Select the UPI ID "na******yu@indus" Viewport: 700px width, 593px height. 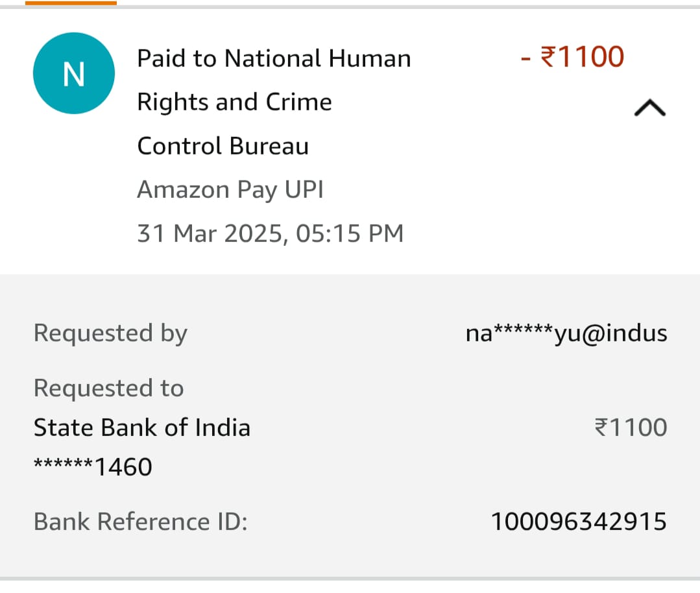coord(566,333)
